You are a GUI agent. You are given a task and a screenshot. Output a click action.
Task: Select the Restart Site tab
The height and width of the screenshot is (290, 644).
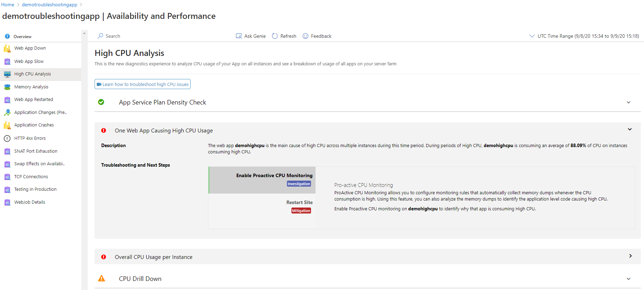click(x=262, y=206)
